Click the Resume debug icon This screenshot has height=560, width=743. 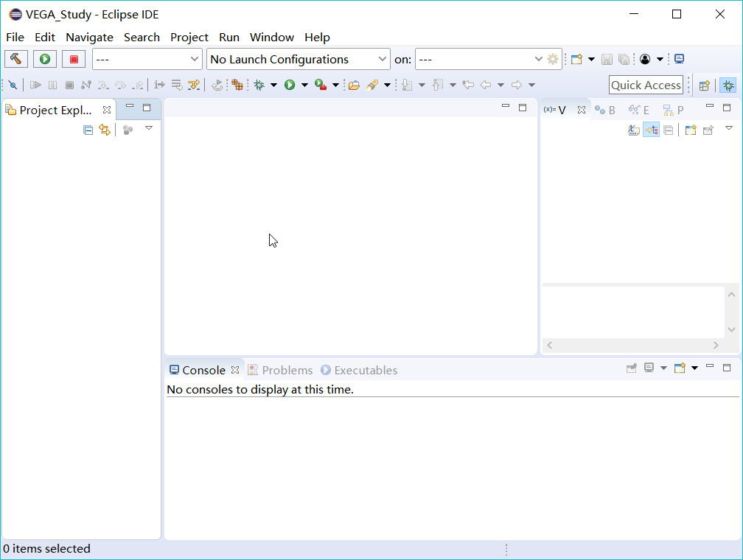[x=35, y=85]
